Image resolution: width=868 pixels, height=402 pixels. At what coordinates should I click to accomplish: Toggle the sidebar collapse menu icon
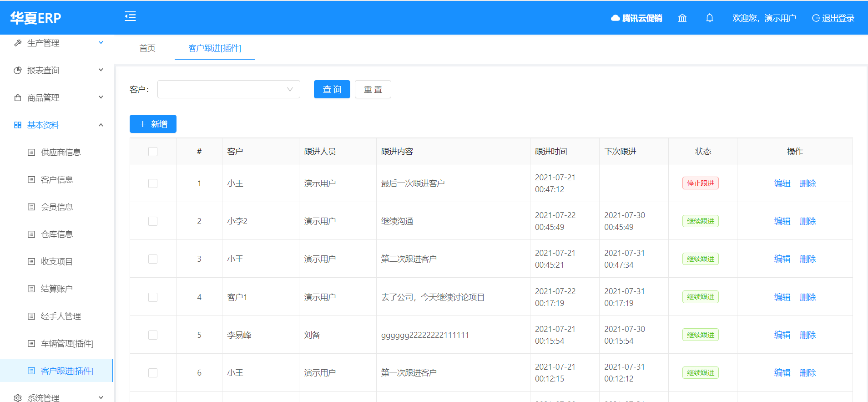pos(130,17)
